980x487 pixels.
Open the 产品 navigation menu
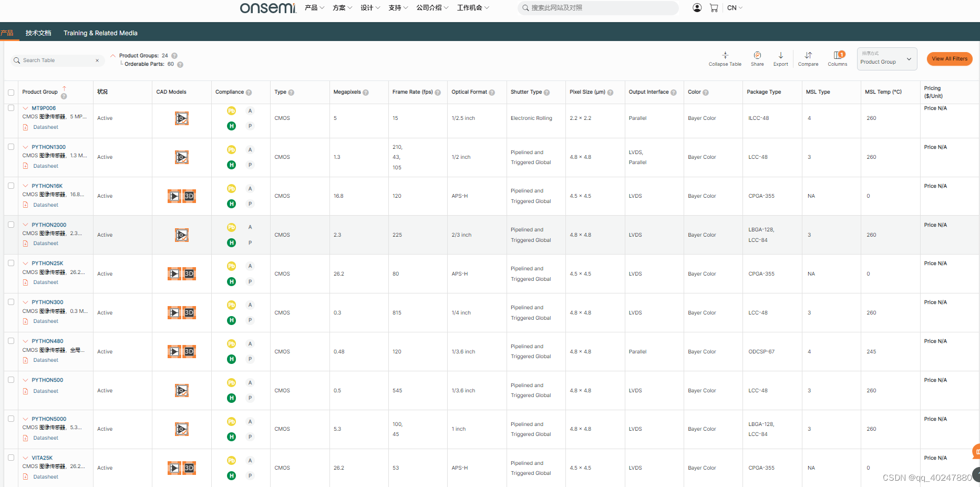314,8
